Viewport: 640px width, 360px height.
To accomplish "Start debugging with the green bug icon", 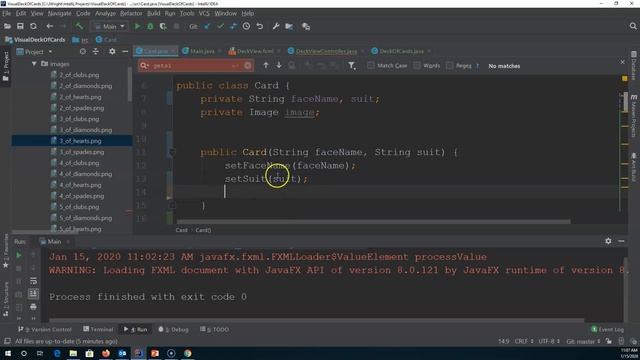I will coord(150,26).
